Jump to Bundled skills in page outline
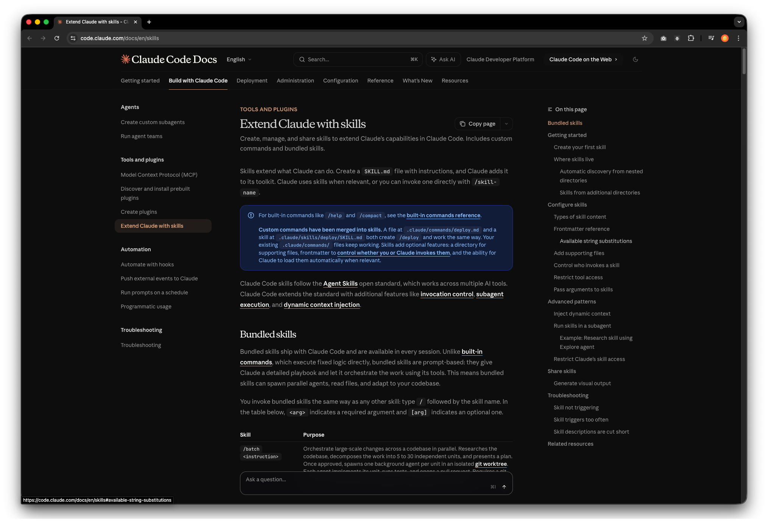The height and width of the screenshot is (532, 768). click(565, 123)
